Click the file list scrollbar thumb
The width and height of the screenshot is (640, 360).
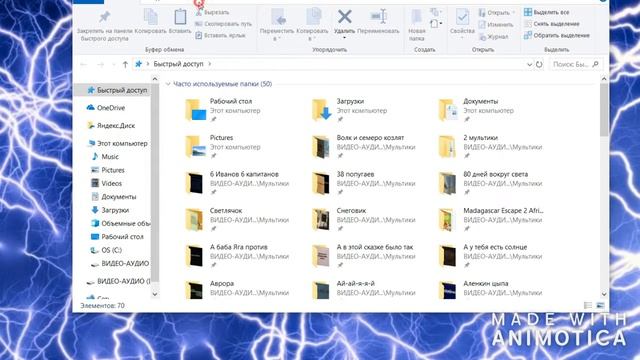[x=604, y=109]
